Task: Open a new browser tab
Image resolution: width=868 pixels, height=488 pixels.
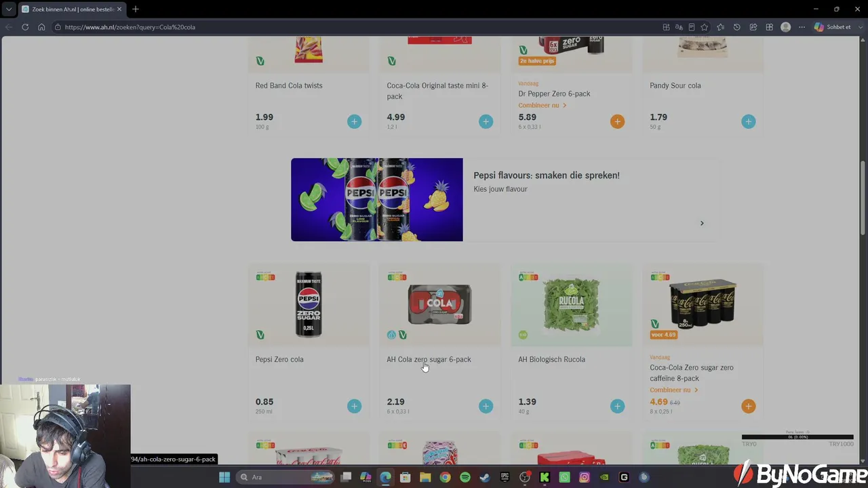Action: click(136, 9)
